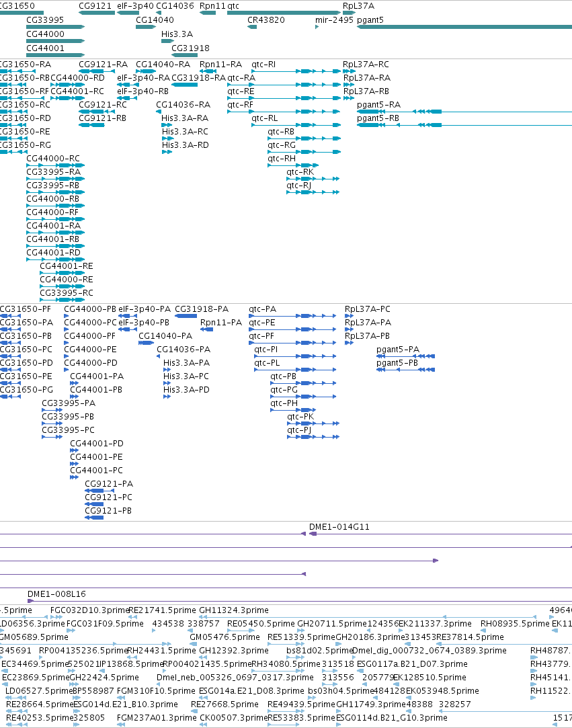Select the RpL37A gene feature

coord(349,13)
